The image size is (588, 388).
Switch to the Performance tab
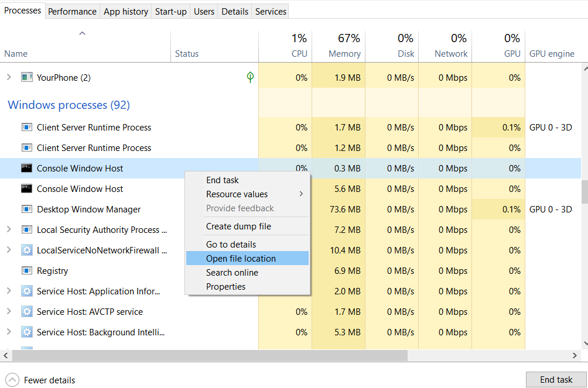click(72, 11)
